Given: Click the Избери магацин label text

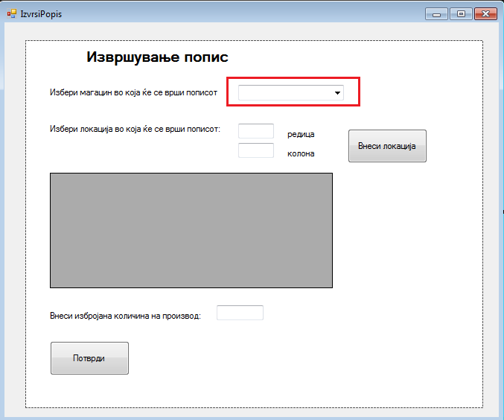Looking at the screenshot, I should click(x=133, y=93).
